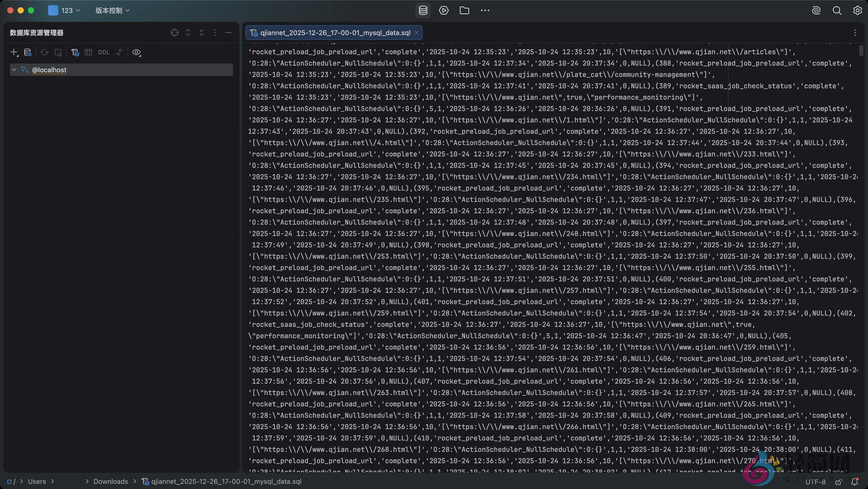The height and width of the screenshot is (489, 868).
Task: Collapse the @localhost connection node
Action: (14, 70)
